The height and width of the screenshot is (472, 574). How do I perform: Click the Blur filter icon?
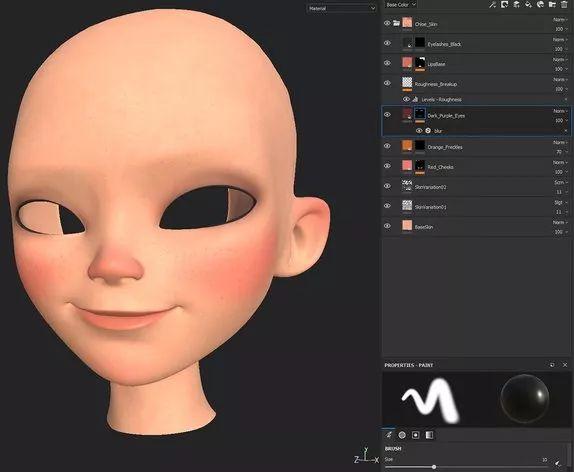(x=428, y=131)
